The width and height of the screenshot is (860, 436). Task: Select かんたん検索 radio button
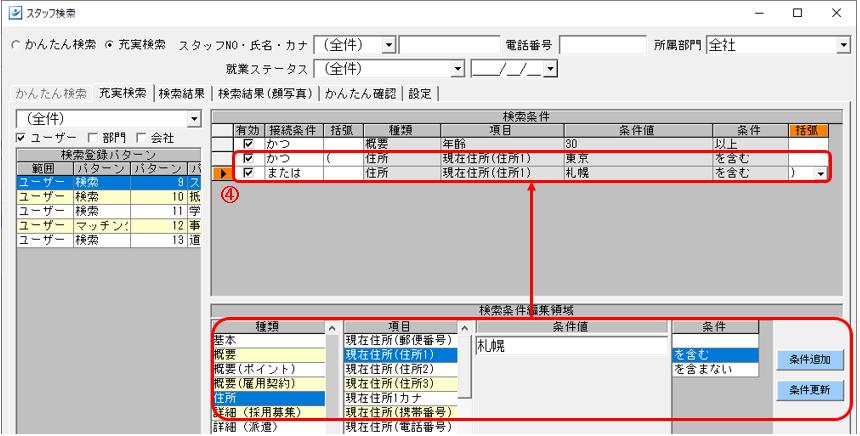(15, 46)
